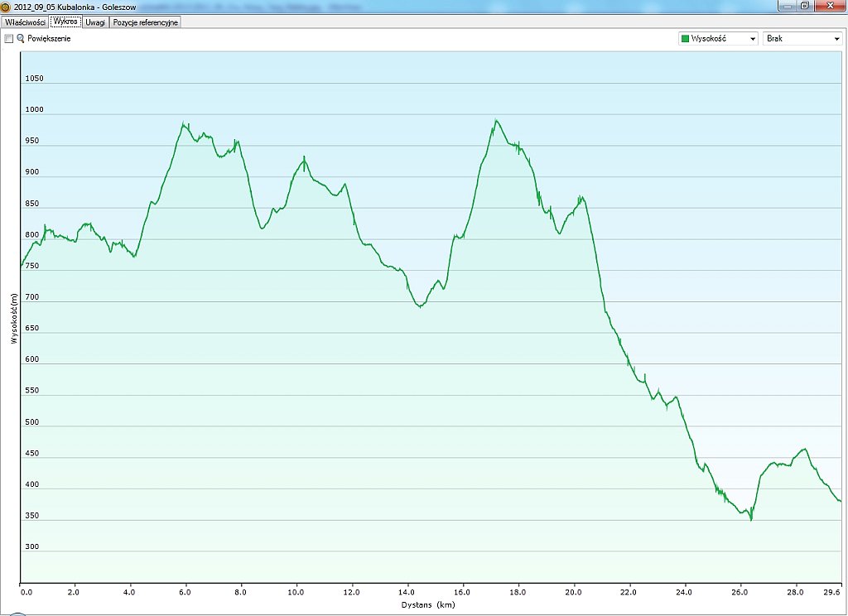
Task: Switch to the Wykres tab
Action: [65, 22]
